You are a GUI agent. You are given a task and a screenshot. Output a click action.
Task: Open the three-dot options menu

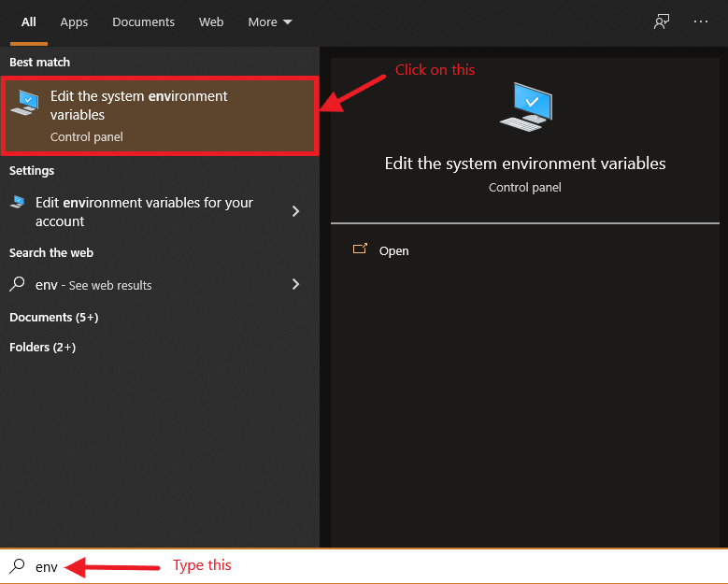(x=701, y=21)
